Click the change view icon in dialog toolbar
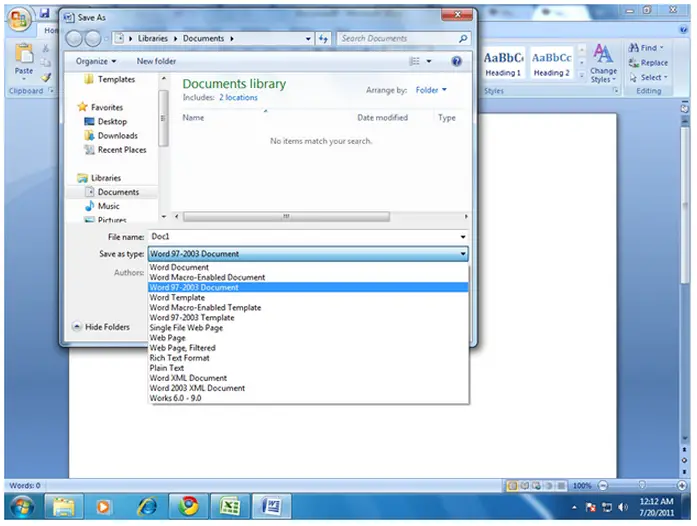Image resolution: width=697 pixels, height=526 pixels. 414,61
